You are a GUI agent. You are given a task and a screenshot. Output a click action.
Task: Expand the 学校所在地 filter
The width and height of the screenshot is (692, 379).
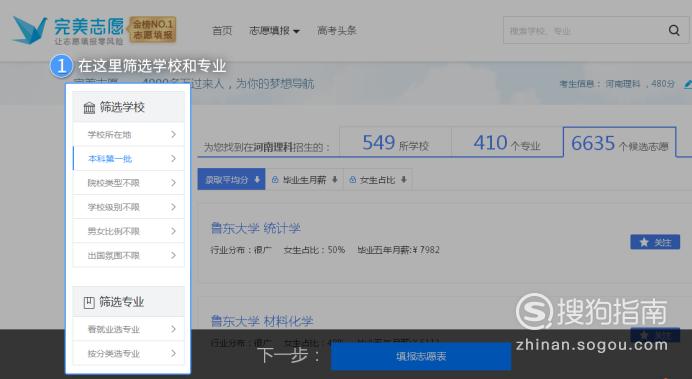[128, 135]
